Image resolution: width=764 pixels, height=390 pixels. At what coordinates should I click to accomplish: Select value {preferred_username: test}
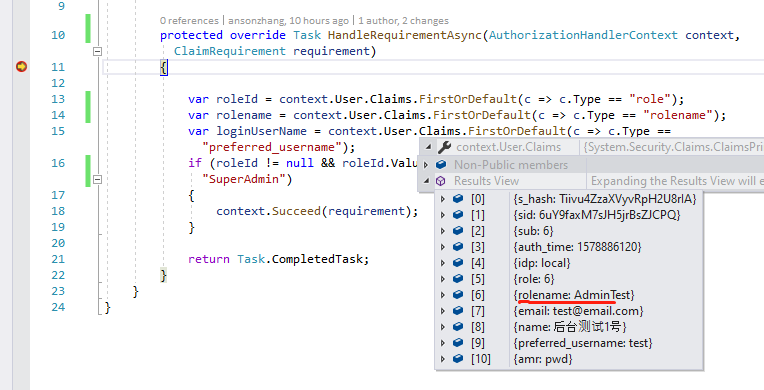[583, 343]
